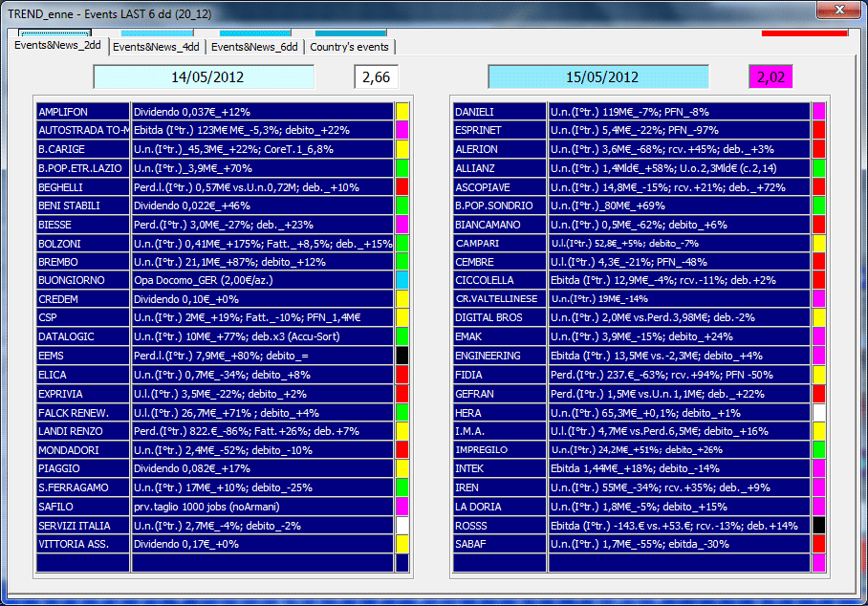
Task: Select the DIGITAL BROS company cell
Action: click(x=499, y=317)
